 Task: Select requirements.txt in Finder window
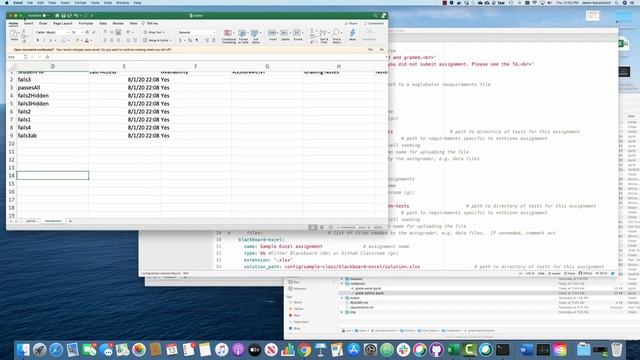coord(361,307)
